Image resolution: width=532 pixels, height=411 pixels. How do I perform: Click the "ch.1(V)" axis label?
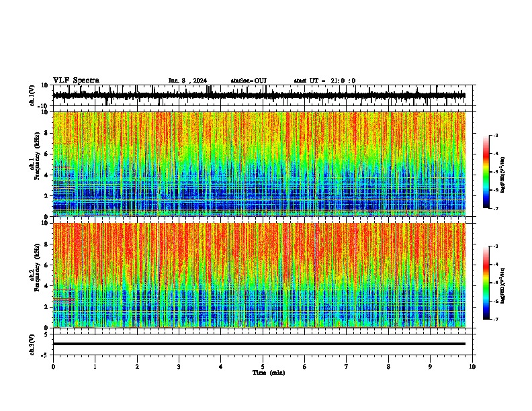tap(32, 95)
